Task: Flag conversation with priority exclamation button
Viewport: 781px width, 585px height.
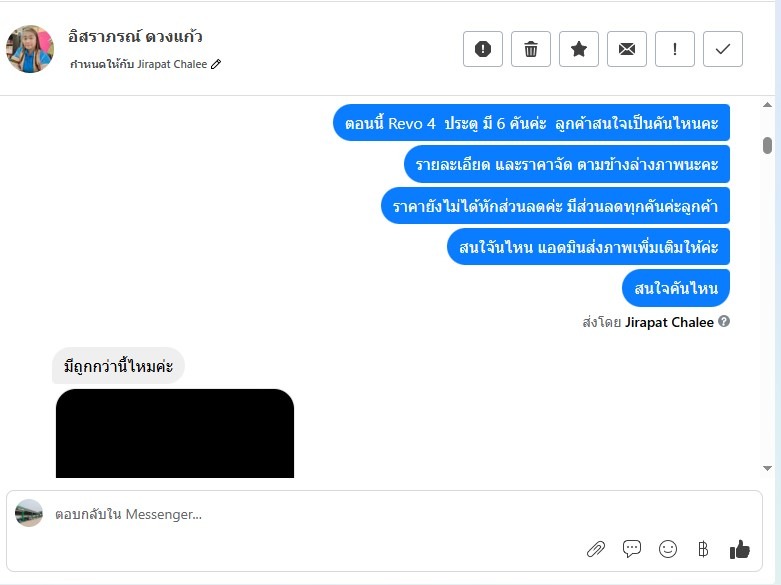Action: pos(674,49)
